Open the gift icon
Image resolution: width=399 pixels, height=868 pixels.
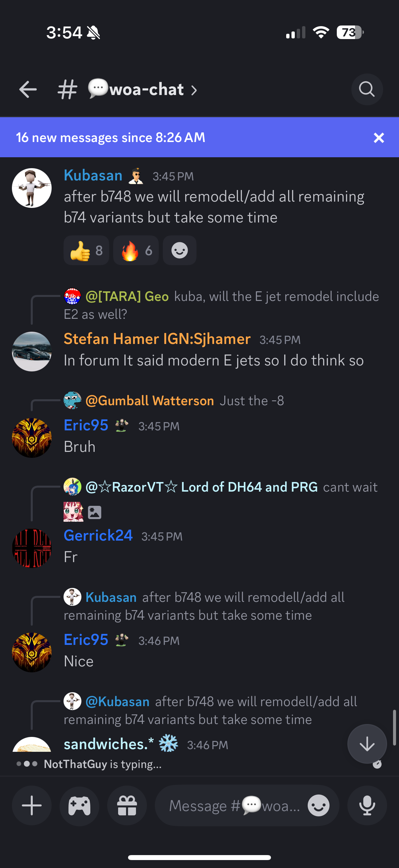pos(127,805)
